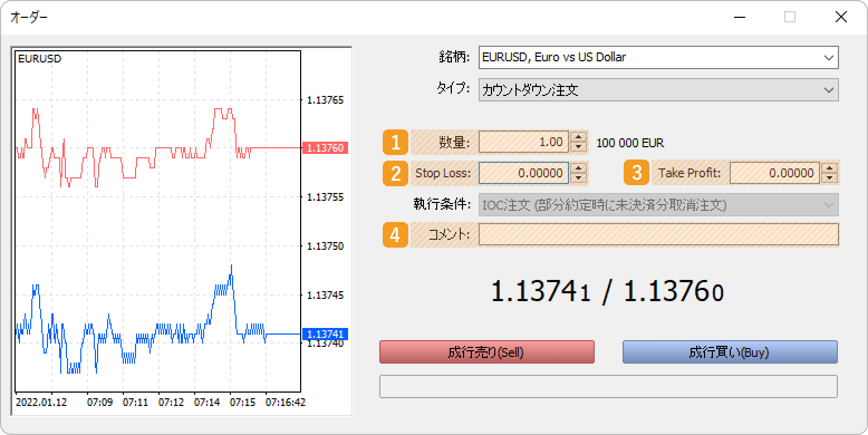Click the 07:11 time axis label
This screenshot has height=435, width=868.
point(136,402)
